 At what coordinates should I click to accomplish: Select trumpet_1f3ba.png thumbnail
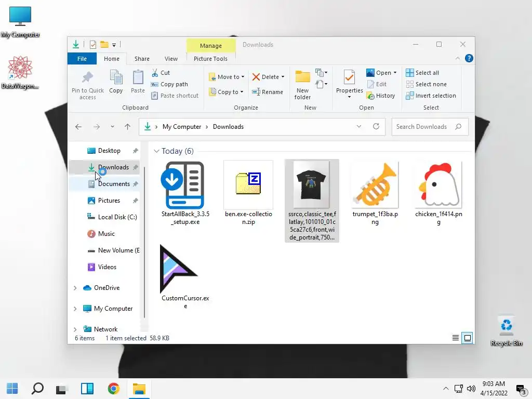tap(375, 193)
